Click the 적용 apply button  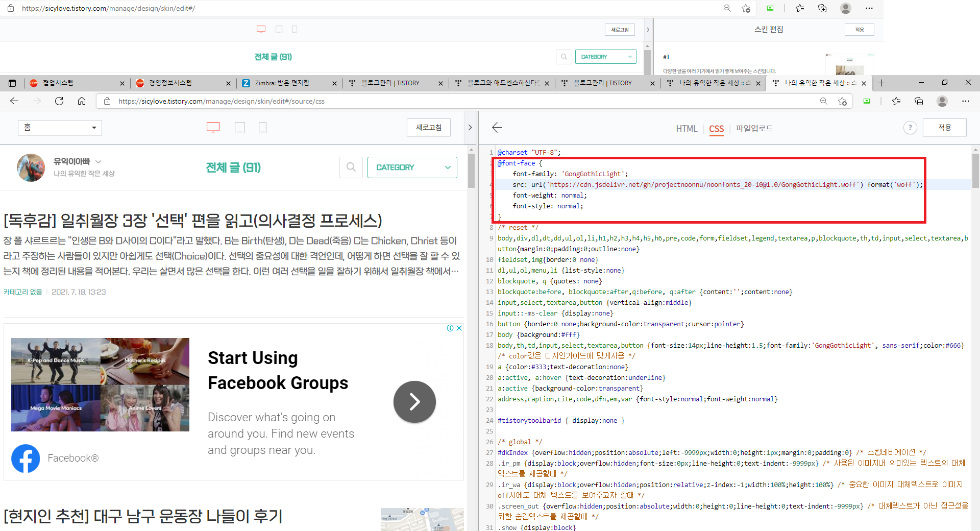(945, 128)
